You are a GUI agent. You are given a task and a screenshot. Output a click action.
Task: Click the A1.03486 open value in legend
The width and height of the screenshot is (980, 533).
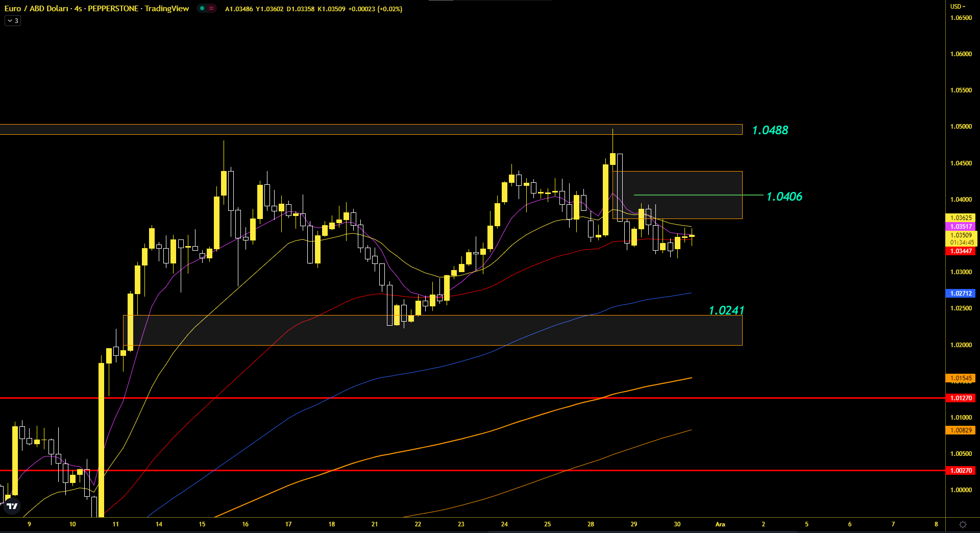click(x=239, y=9)
